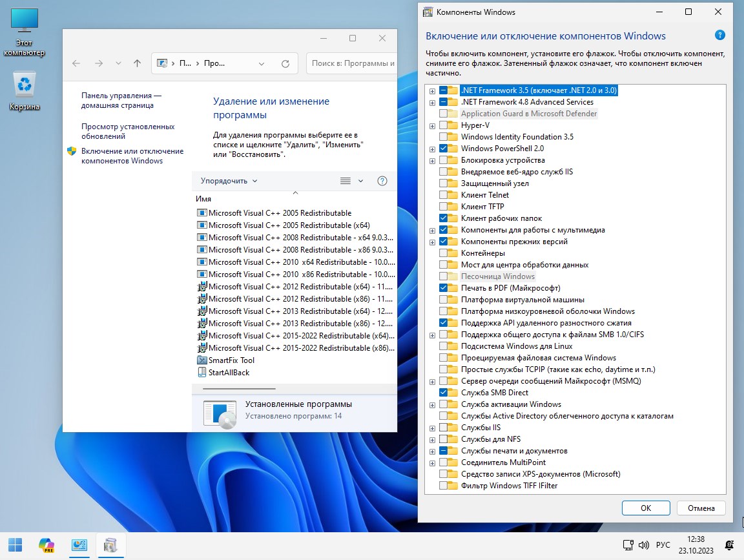Switch to Windows Features taskbar app

tap(110, 545)
